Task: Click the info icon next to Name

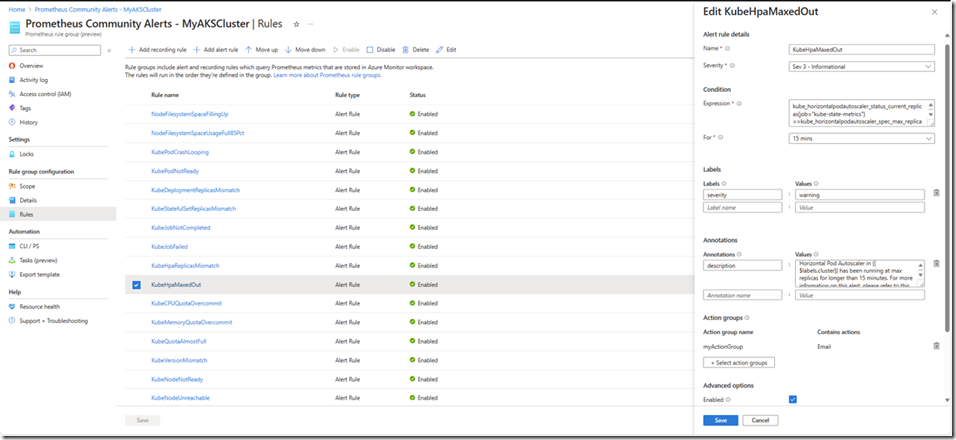Action: [727, 48]
